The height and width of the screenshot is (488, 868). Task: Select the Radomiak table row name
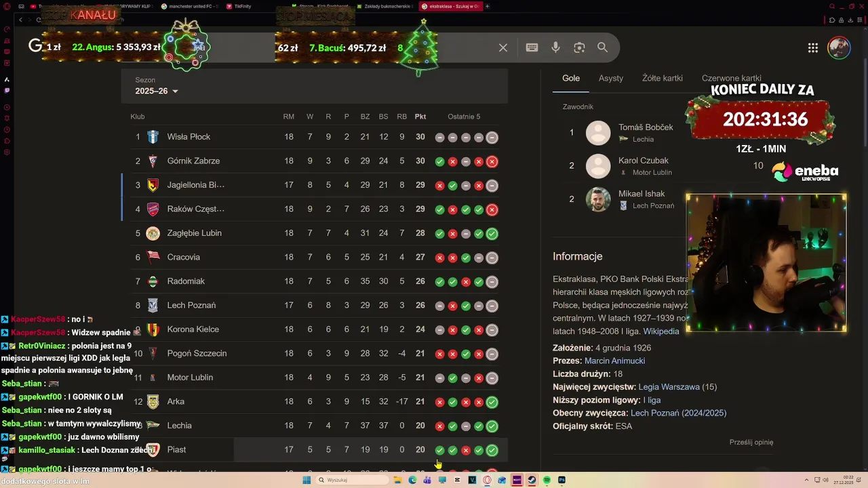[186, 281]
